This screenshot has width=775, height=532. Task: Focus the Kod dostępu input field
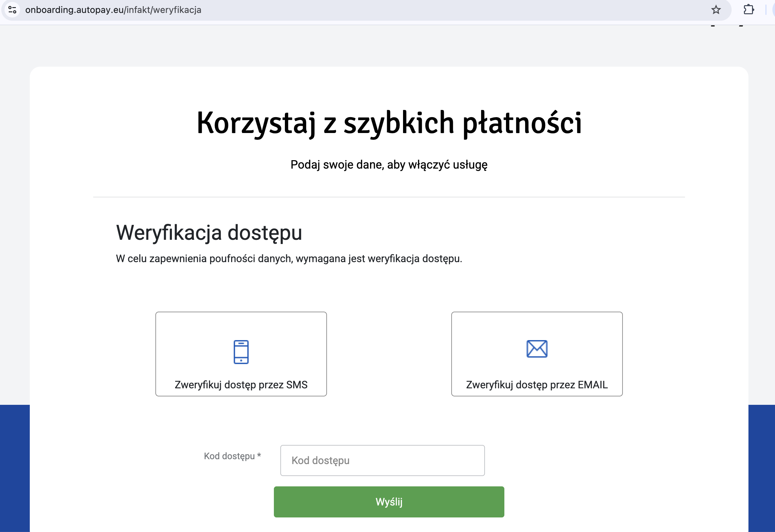coord(383,460)
